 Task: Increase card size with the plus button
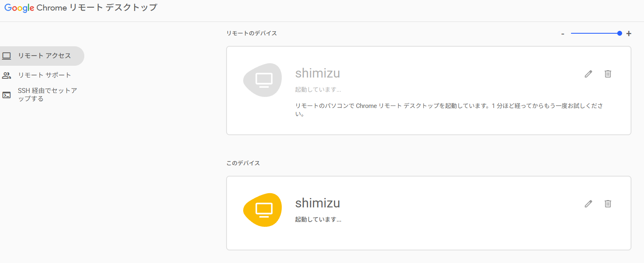tap(629, 34)
